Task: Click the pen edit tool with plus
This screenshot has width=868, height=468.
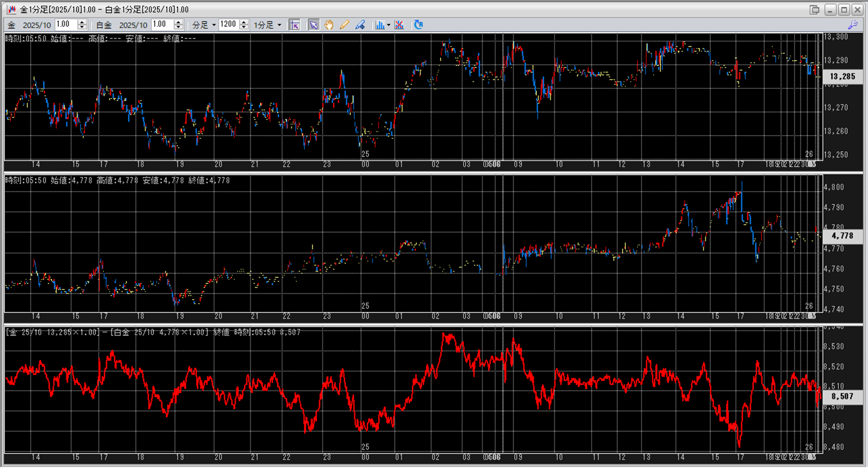Action: point(360,25)
